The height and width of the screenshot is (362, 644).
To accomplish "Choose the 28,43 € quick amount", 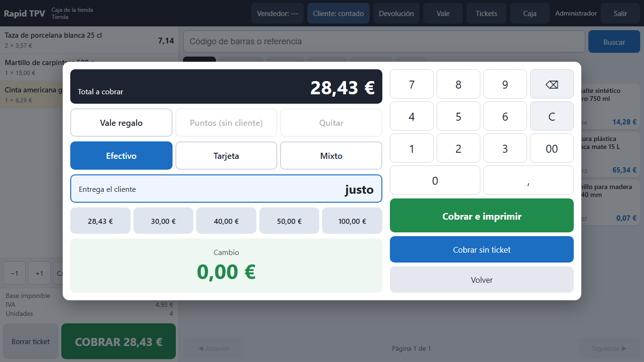I will 100,221.
